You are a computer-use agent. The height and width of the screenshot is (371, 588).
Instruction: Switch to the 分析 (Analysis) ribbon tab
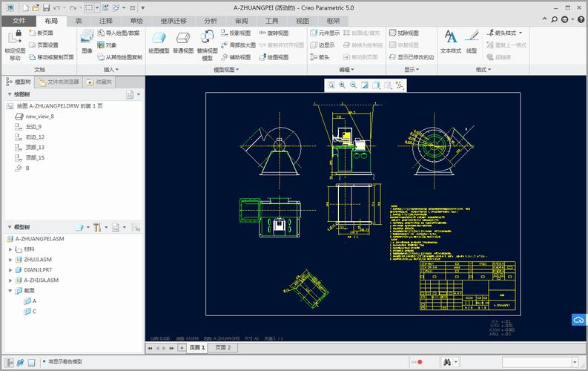click(211, 21)
